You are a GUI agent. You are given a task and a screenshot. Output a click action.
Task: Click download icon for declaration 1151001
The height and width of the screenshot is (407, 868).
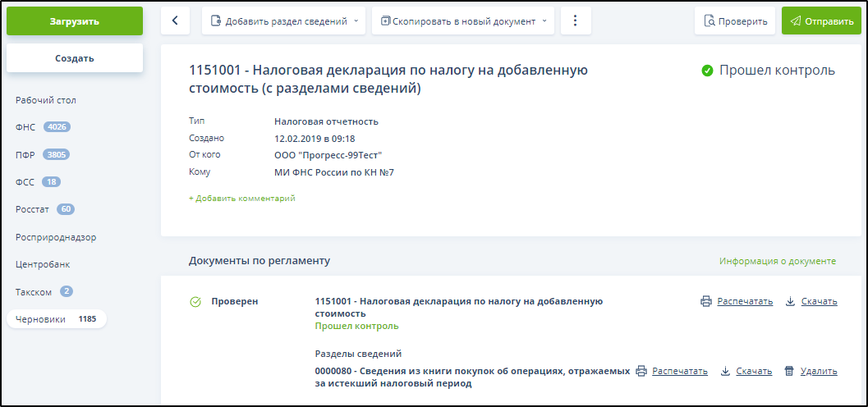point(790,301)
